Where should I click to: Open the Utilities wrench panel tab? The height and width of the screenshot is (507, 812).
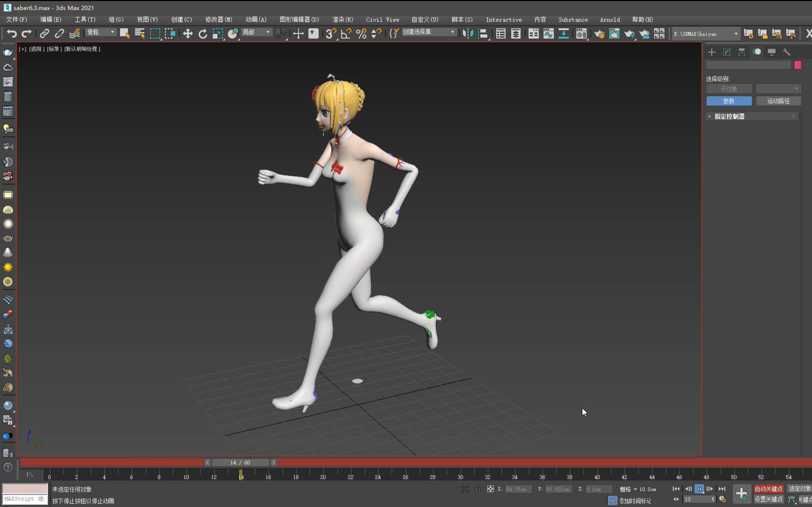787,52
